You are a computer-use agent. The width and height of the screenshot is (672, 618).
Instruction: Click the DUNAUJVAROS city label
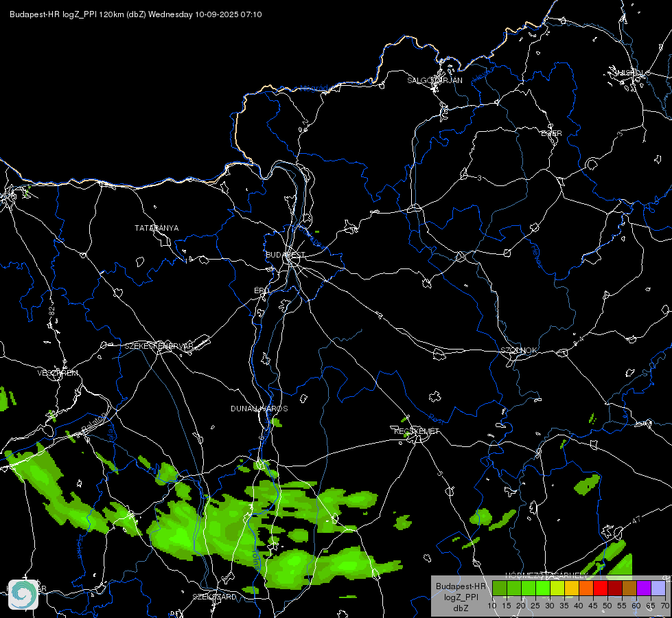[259, 409]
